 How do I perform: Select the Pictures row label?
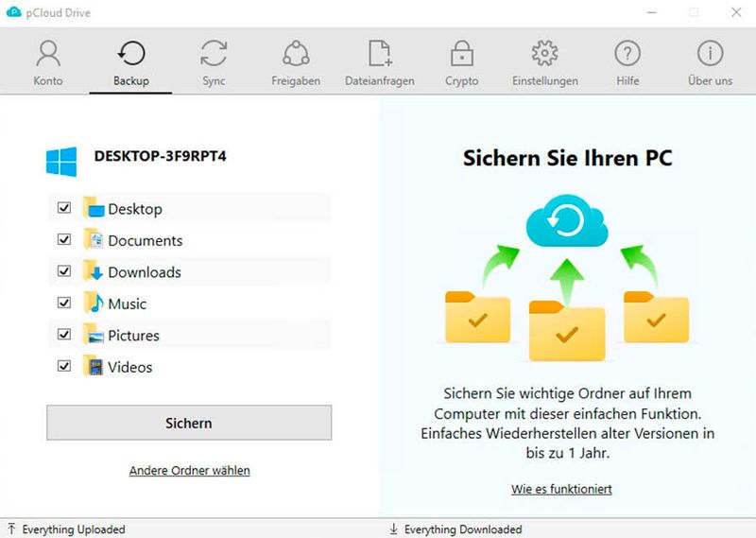133,336
